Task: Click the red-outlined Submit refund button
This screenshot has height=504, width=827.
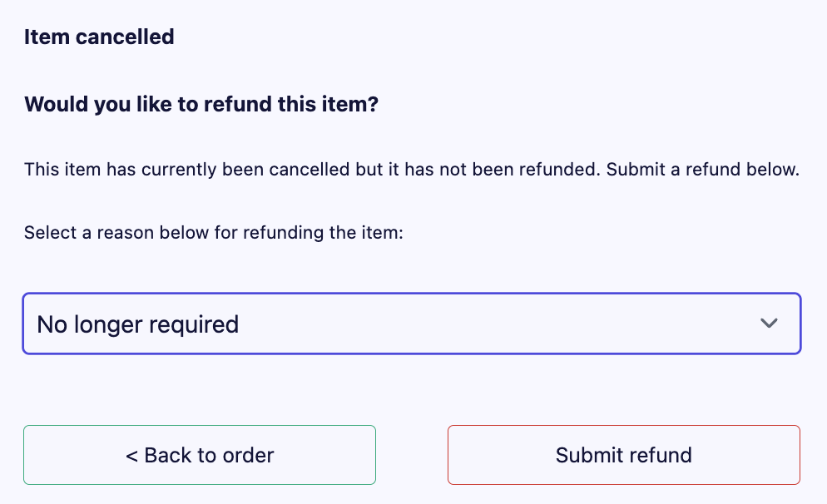Action: click(x=623, y=455)
